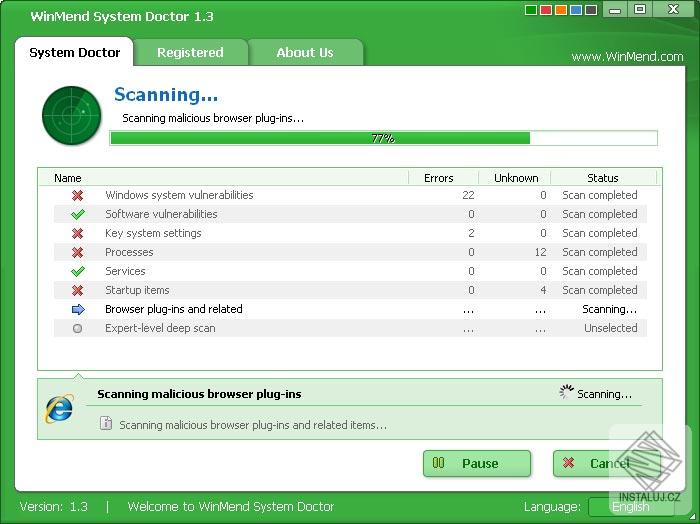Click the Unselected status text

point(611,328)
